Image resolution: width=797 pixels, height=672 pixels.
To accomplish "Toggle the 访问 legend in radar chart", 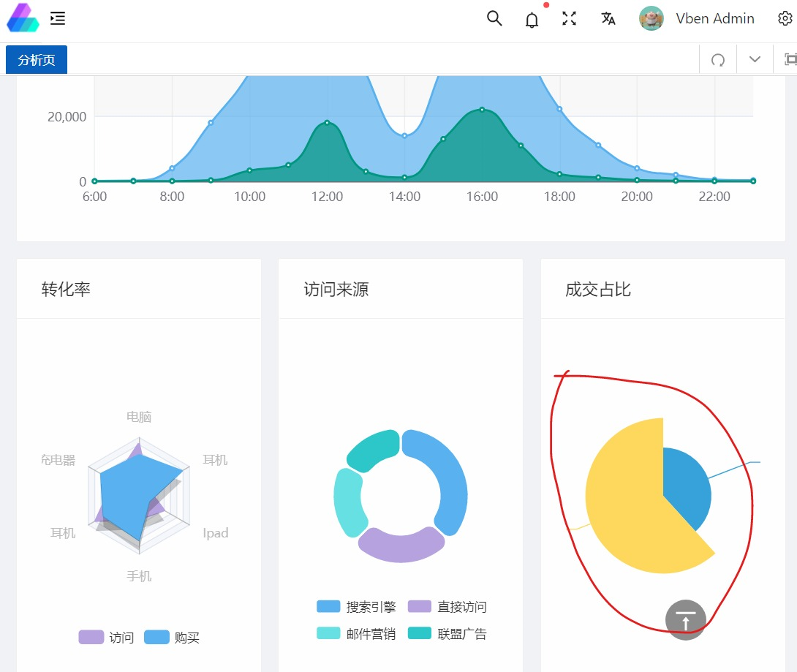I will click(x=106, y=638).
